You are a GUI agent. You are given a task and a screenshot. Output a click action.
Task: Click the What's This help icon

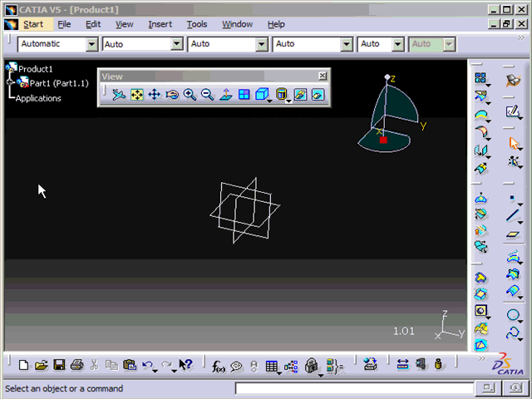[x=186, y=365]
